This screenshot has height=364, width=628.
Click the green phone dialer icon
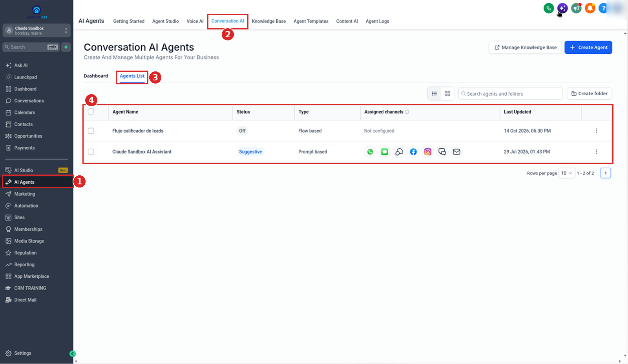pyautogui.click(x=549, y=8)
